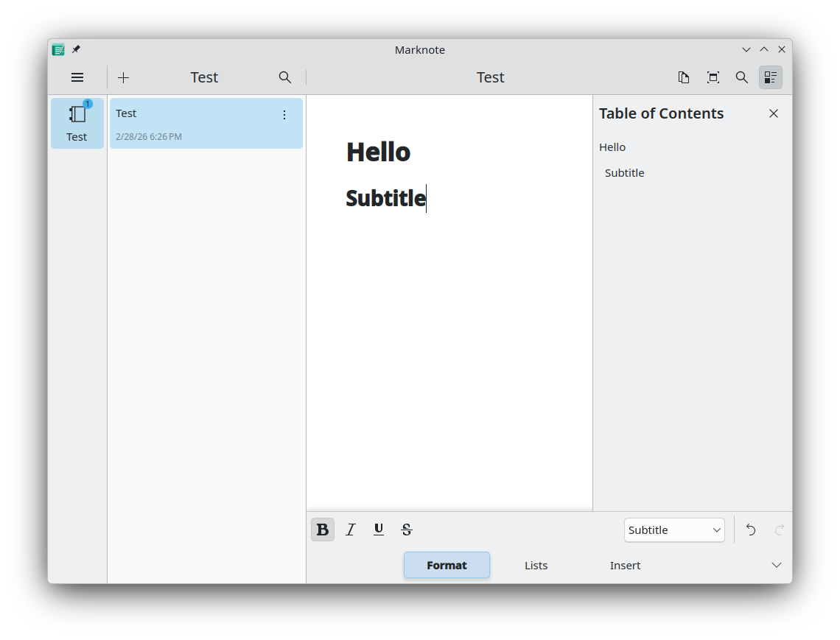
Task: Jump to Hello in Table of Contents
Action: pyautogui.click(x=612, y=147)
